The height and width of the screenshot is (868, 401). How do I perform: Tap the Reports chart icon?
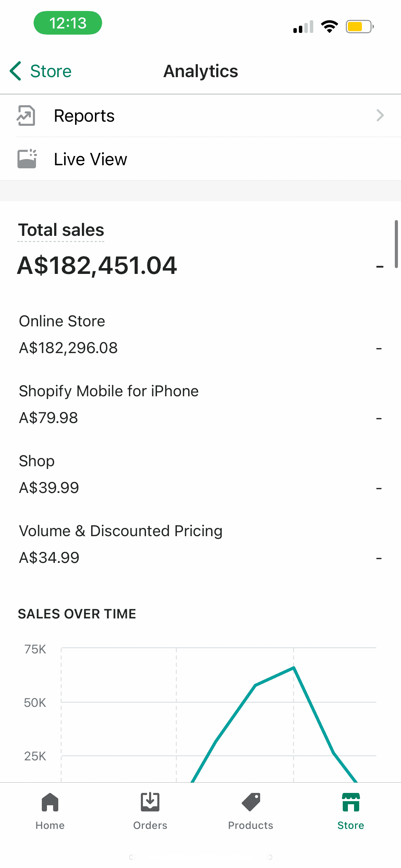point(26,116)
